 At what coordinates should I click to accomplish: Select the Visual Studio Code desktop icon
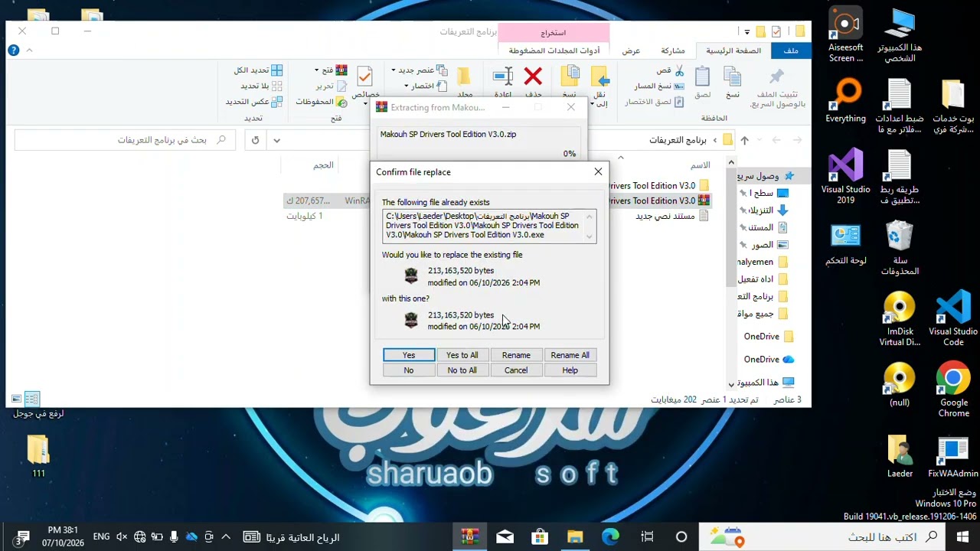[953, 319]
